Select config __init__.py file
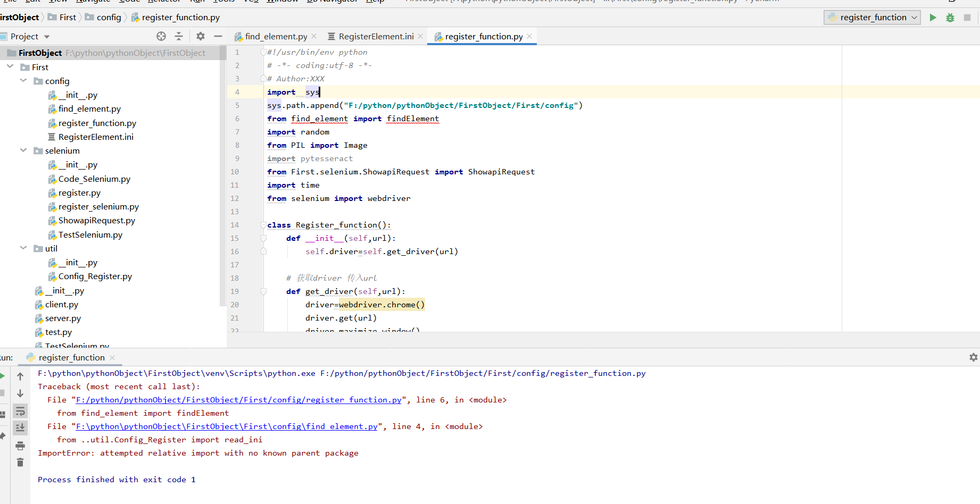Screen dimensions: 980x504 click(73, 95)
